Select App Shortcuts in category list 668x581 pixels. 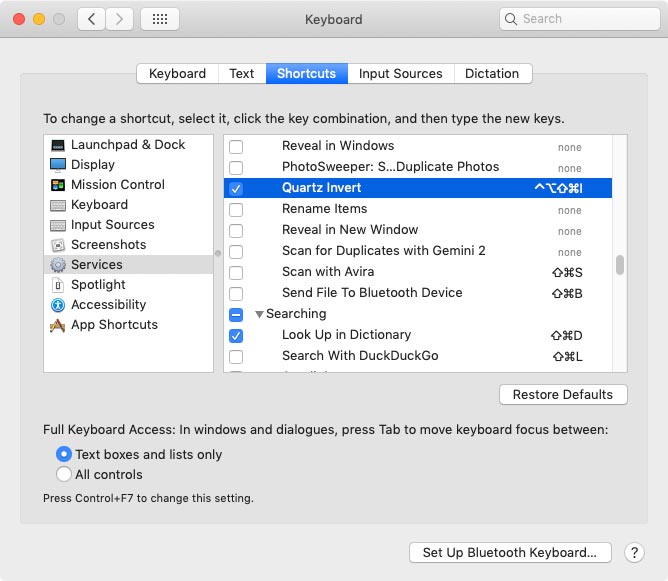[x=128, y=325]
